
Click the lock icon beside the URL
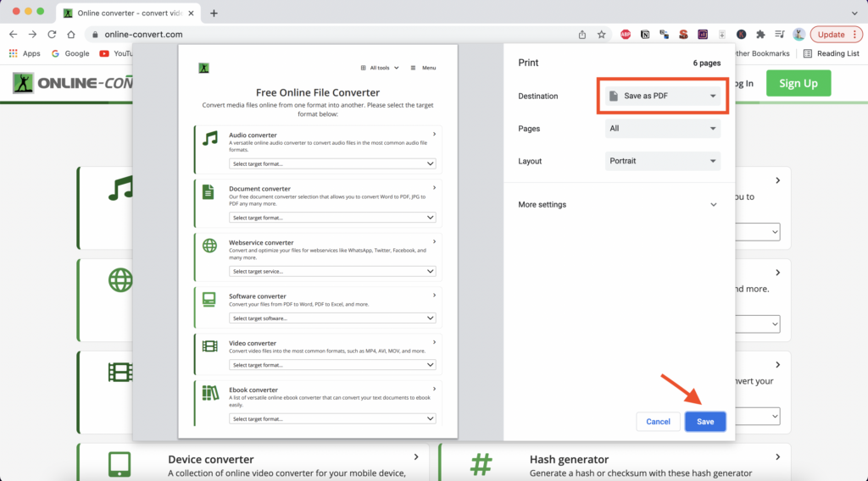tap(95, 34)
